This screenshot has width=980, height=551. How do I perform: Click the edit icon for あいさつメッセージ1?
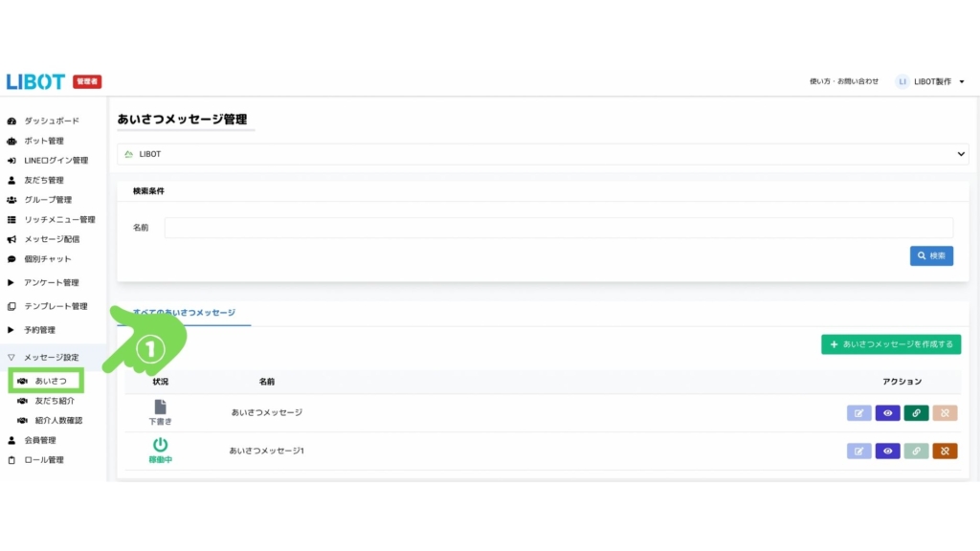(x=858, y=451)
